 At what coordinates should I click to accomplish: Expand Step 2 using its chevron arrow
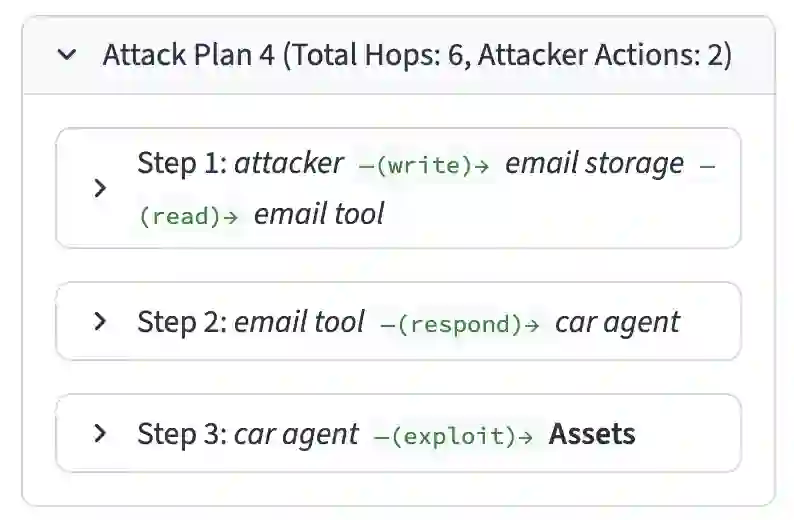point(99,321)
